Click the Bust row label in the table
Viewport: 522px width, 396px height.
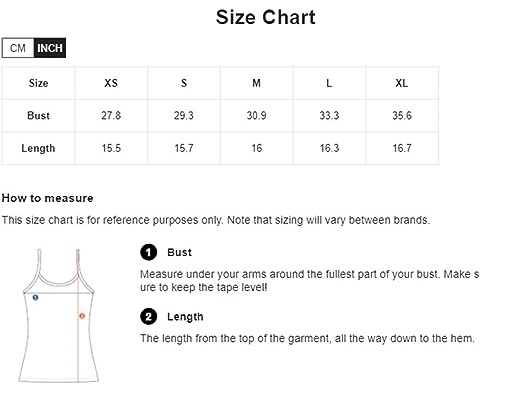coord(38,116)
